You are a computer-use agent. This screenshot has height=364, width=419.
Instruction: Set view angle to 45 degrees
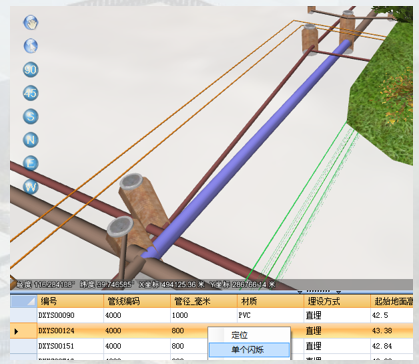[31, 93]
